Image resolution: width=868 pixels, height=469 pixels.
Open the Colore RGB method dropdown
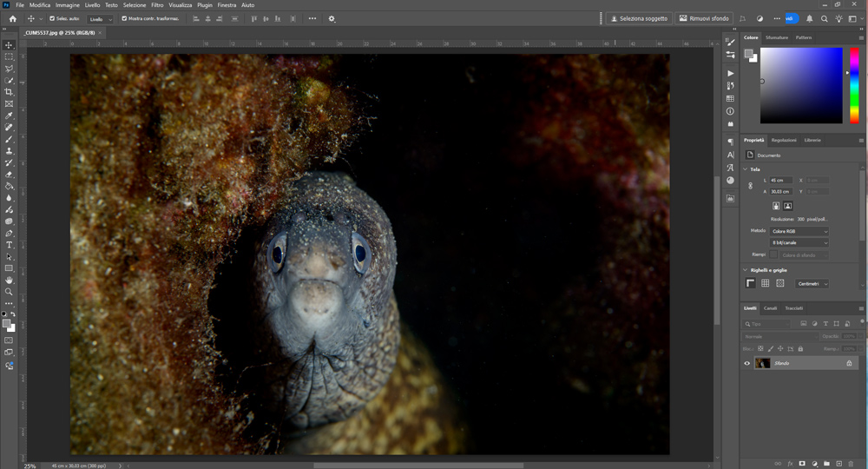(799, 232)
